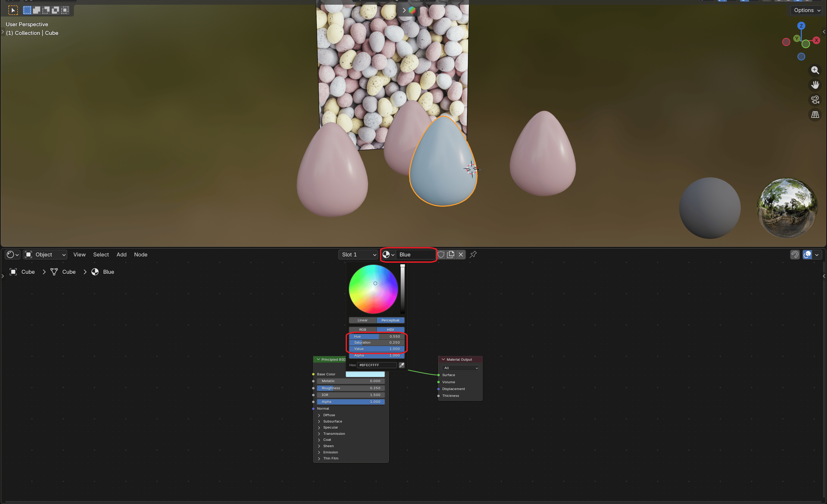The image size is (827, 504).
Task: Click the Blue material name field
Action: [416, 255]
